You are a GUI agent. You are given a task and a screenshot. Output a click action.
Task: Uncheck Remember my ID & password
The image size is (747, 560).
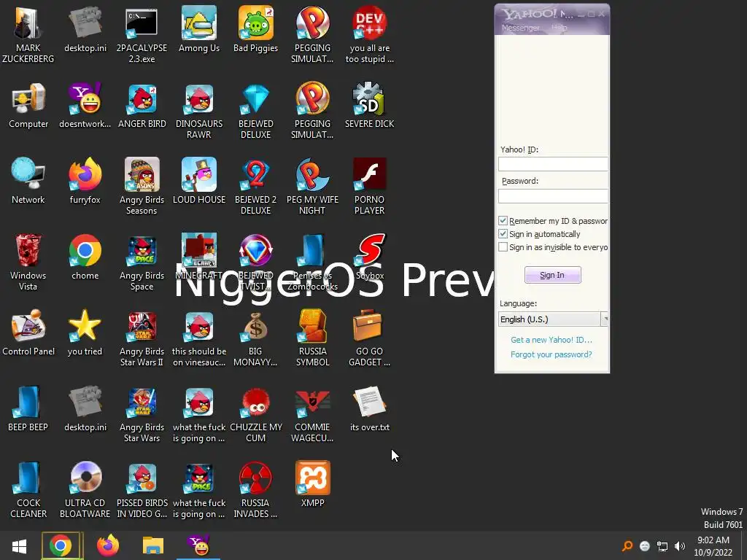(503, 220)
